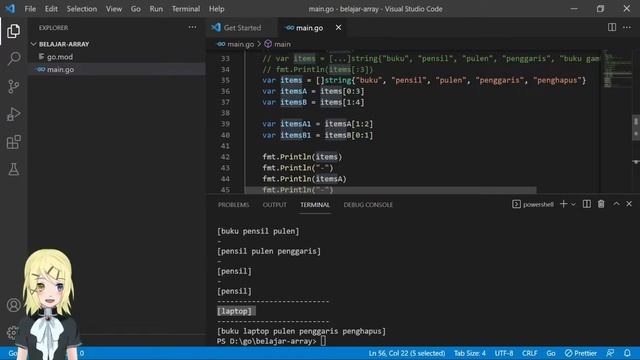
Task: Close the terminal panel
Action: [629, 204]
